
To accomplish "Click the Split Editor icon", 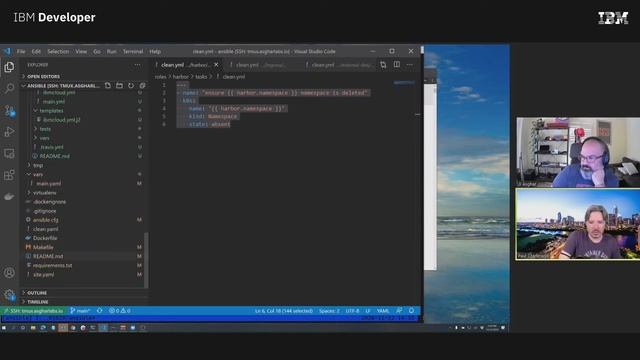I will click(396, 65).
